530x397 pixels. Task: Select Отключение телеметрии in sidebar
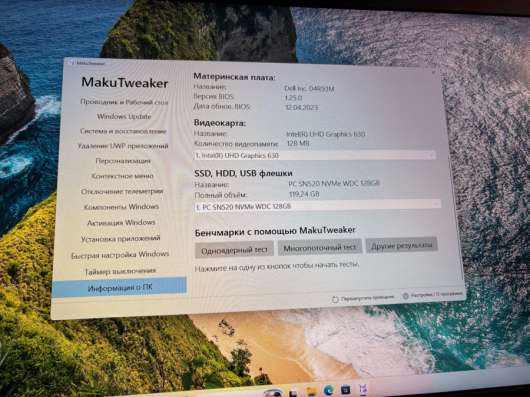click(x=122, y=191)
